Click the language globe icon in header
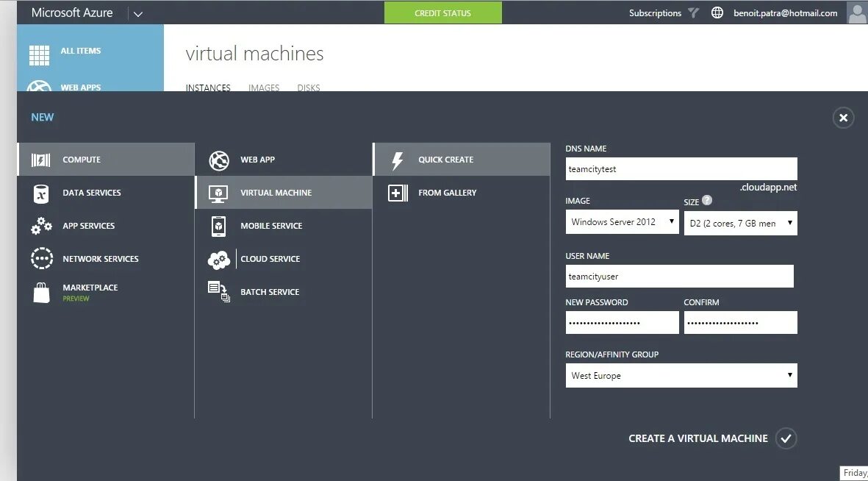The height and width of the screenshot is (481, 868). (717, 13)
